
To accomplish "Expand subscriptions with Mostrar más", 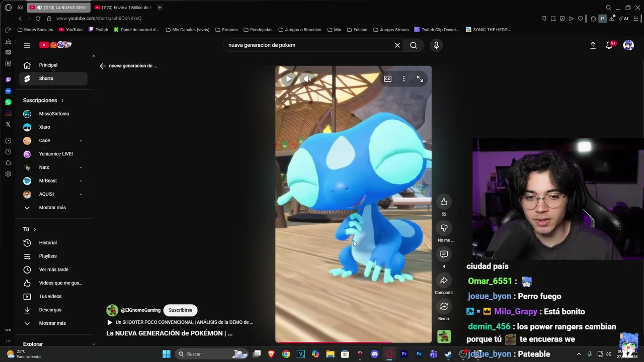I will tap(53, 208).
